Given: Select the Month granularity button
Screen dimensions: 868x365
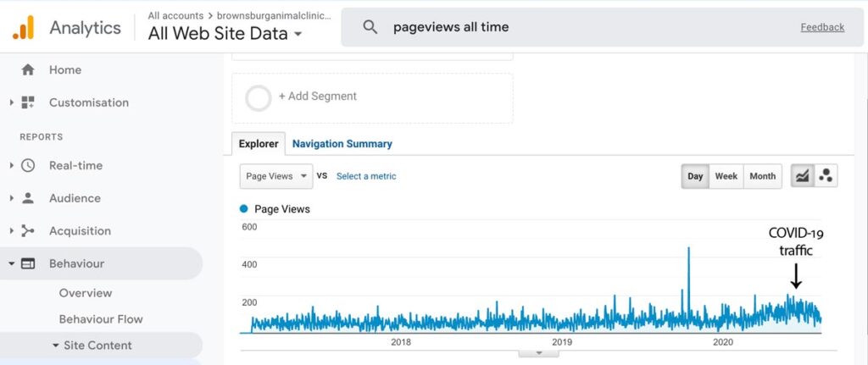Looking at the screenshot, I should (x=762, y=176).
